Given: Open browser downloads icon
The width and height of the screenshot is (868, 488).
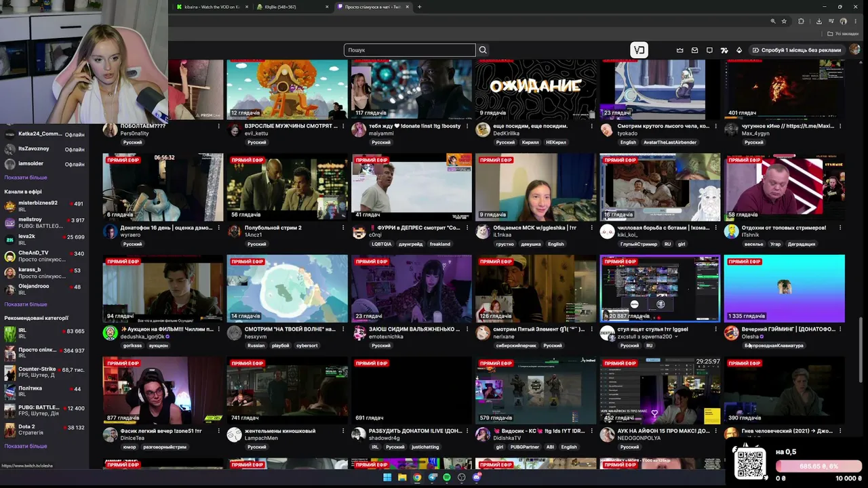Looking at the screenshot, I should (819, 21).
